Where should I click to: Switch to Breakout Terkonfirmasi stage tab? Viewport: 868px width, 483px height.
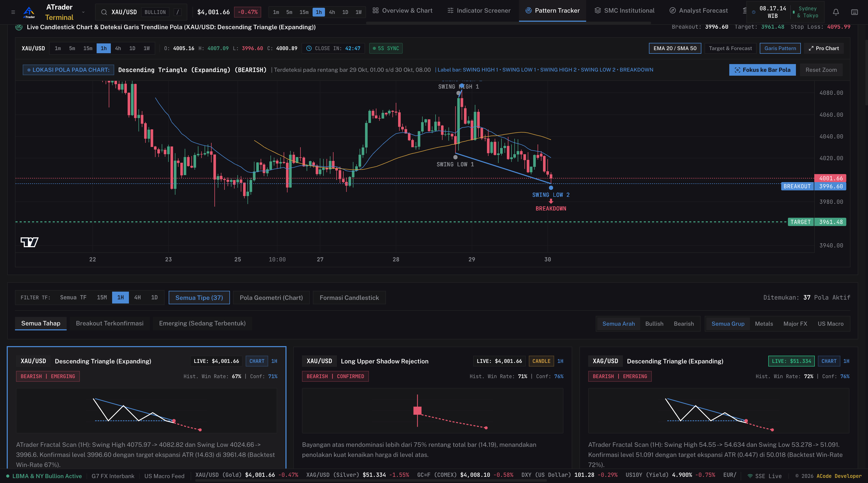click(110, 323)
